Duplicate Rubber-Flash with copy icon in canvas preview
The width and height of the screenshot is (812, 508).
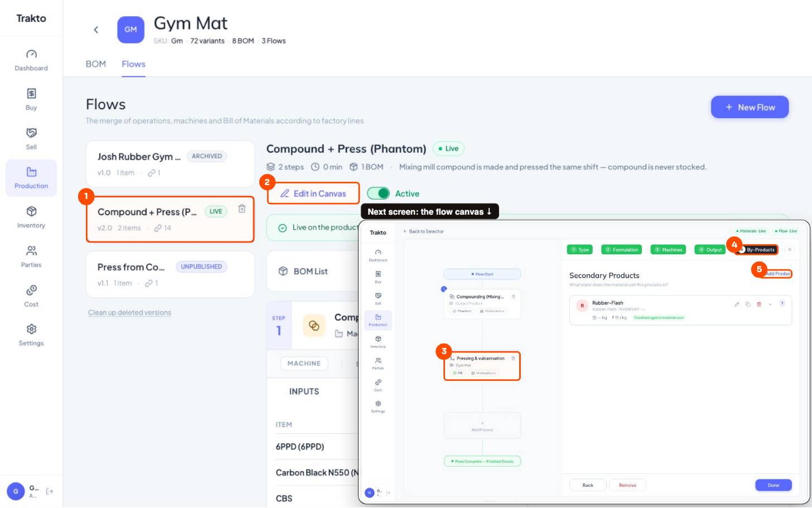point(748,304)
